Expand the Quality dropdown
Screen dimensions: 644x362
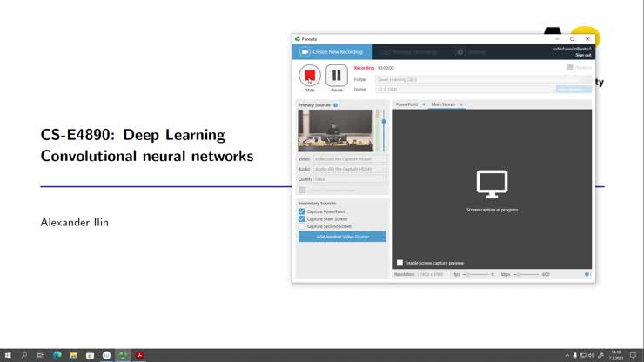(350, 179)
